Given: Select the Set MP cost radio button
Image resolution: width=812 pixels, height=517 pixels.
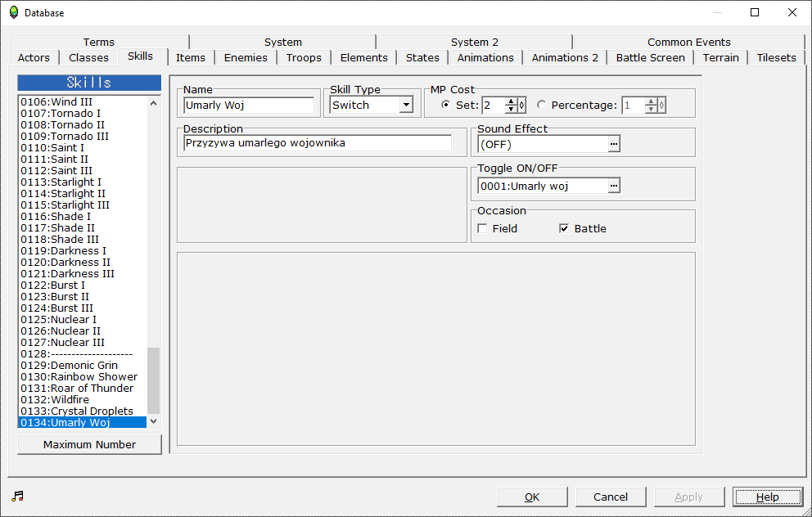Looking at the screenshot, I should click(445, 105).
